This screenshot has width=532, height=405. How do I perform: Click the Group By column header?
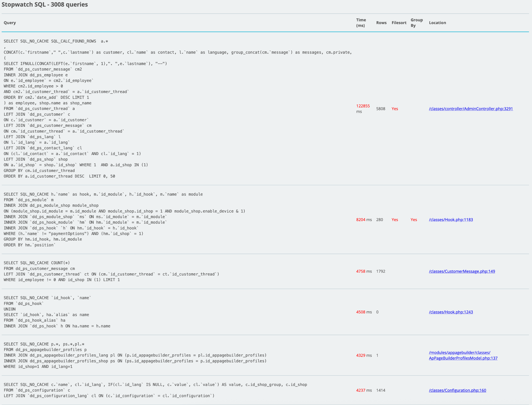pos(416,23)
